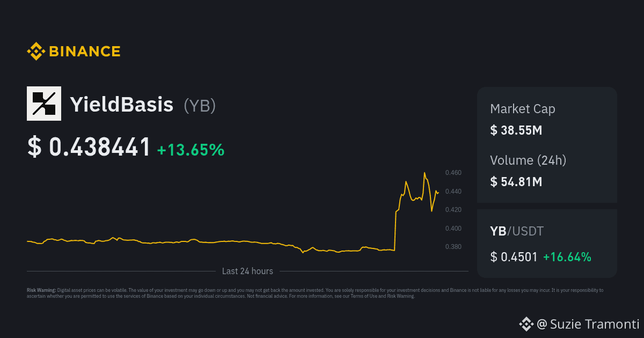Click the 0.420 axis label
Screen dimensions: 644x338
(x=453, y=210)
